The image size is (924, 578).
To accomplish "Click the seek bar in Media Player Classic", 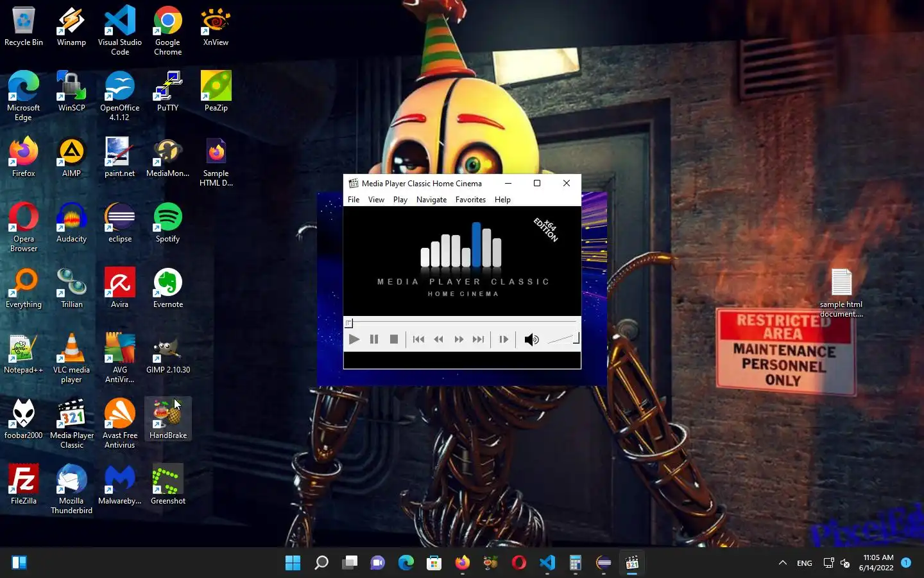I will pyautogui.click(x=462, y=322).
